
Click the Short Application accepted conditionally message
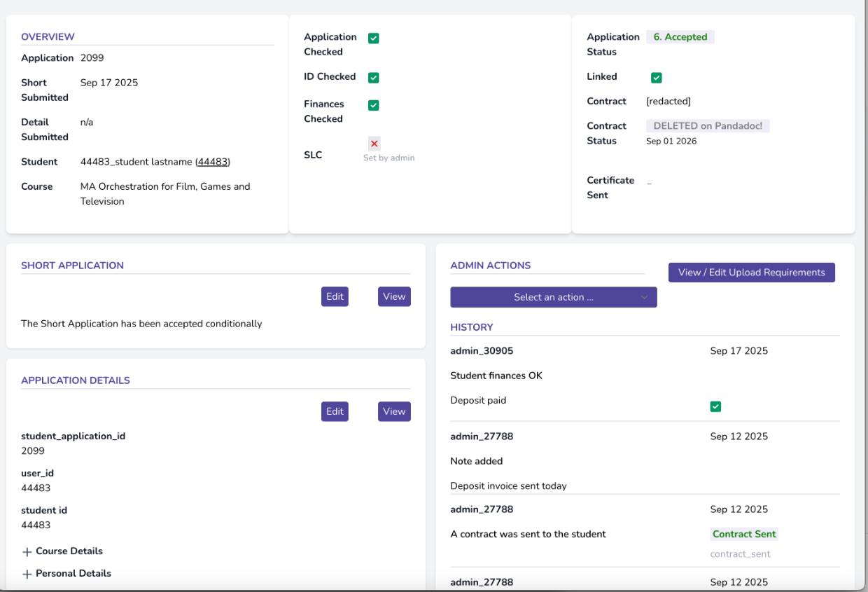[141, 324]
